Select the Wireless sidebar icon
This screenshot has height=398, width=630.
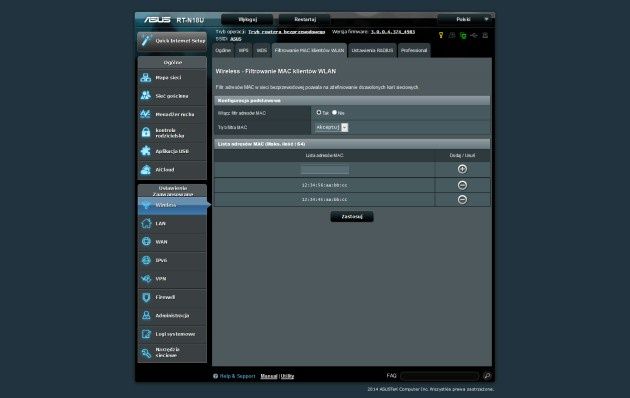point(146,205)
